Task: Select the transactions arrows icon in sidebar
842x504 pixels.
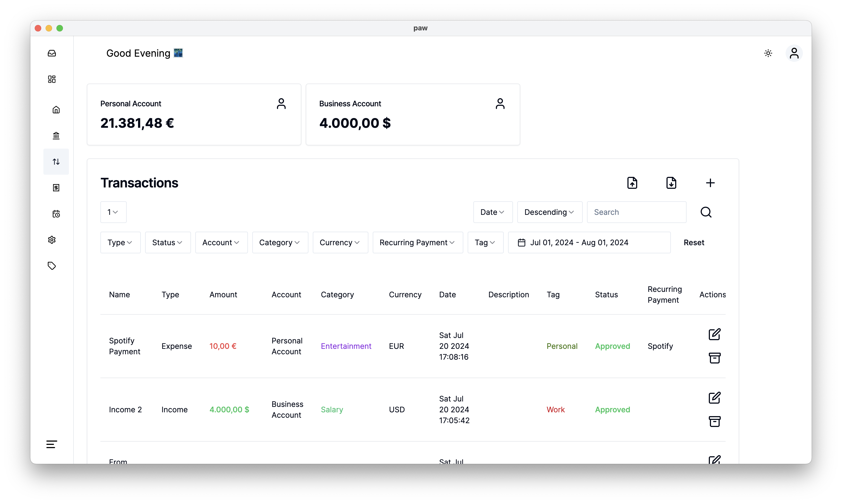Action: pyautogui.click(x=56, y=162)
